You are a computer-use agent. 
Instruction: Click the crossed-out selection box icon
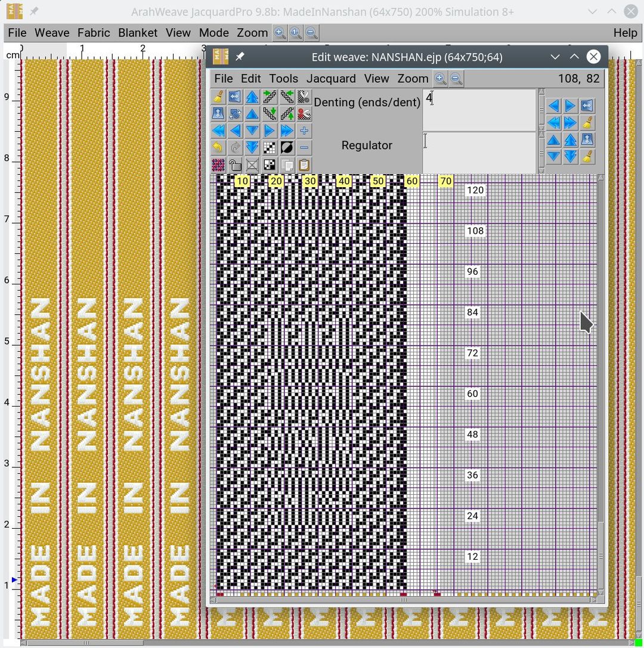click(253, 165)
